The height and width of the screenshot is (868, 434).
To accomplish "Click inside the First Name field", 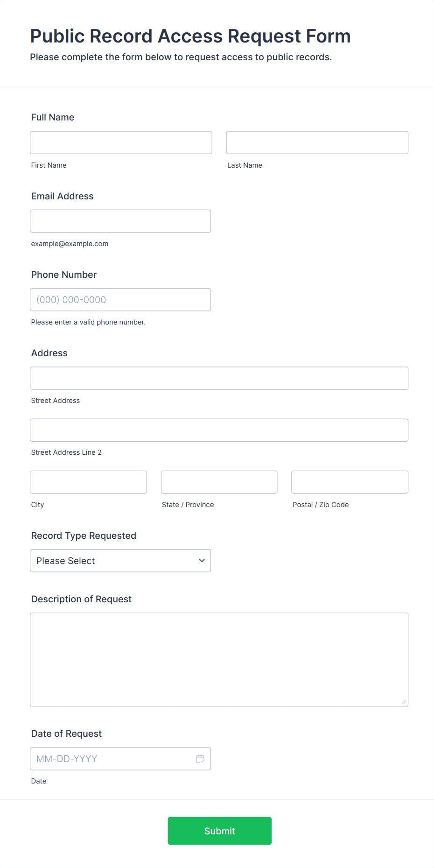I will pyautogui.click(x=120, y=142).
